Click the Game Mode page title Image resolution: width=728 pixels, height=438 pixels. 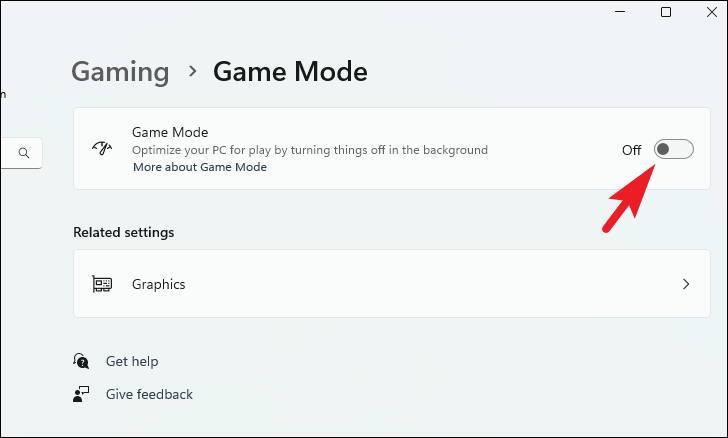[290, 72]
